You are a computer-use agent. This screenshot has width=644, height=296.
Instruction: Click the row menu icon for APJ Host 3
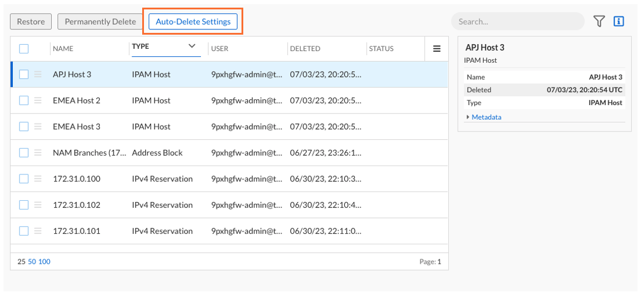tap(38, 75)
